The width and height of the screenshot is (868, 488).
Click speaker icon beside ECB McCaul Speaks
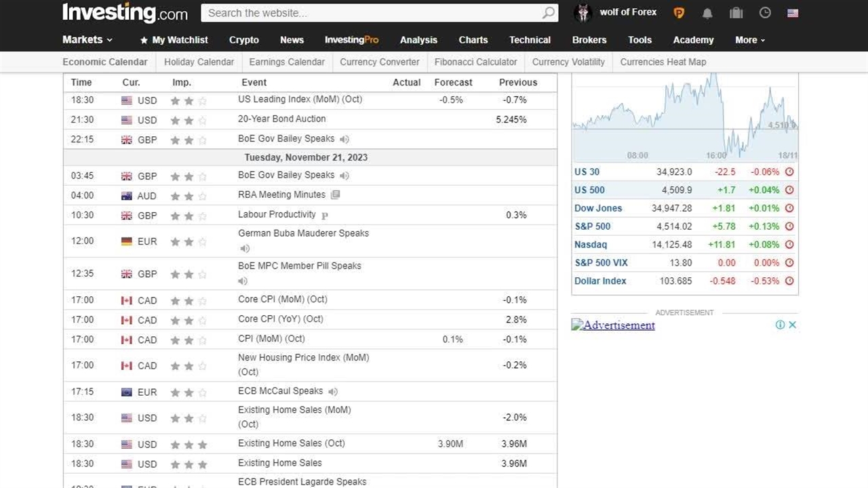[x=333, y=391]
